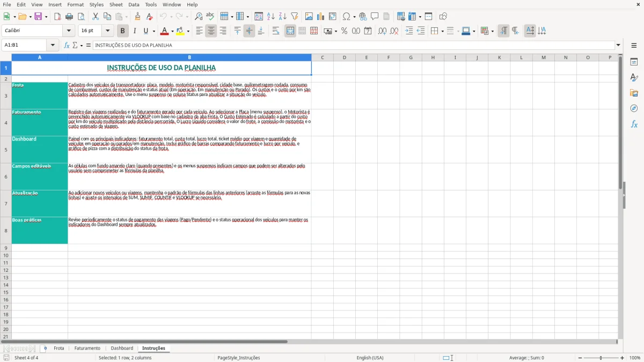Open Sidebar Properties panel
Image resolution: width=644 pixels, height=362 pixels.
(634, 62)
